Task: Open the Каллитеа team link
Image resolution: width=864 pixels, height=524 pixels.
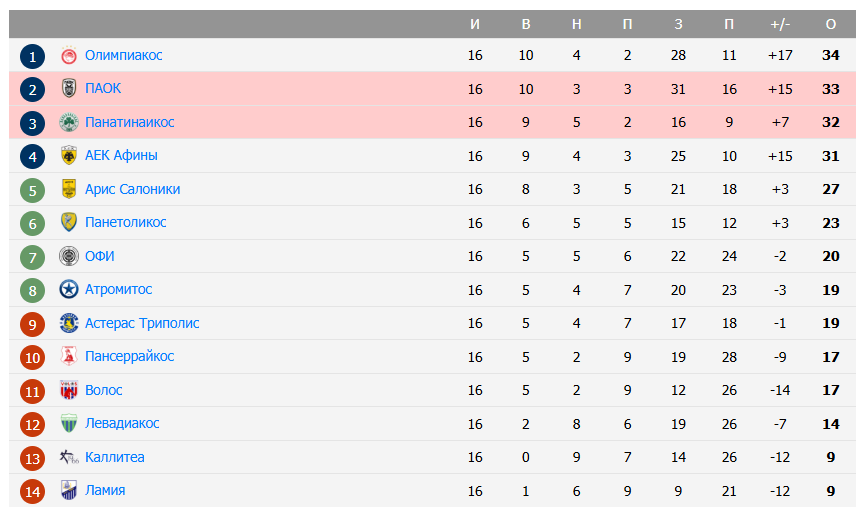Action: point(114,457)
